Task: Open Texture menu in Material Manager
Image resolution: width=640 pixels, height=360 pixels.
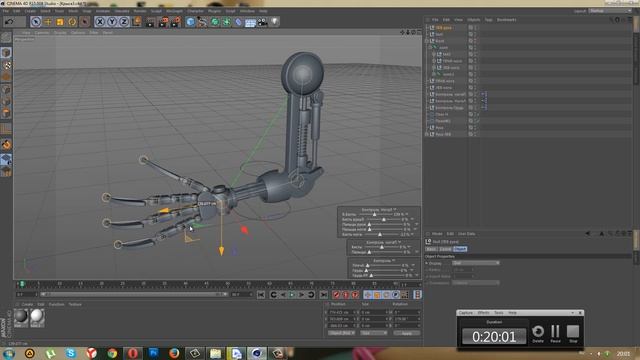Action: click(75, 304)
